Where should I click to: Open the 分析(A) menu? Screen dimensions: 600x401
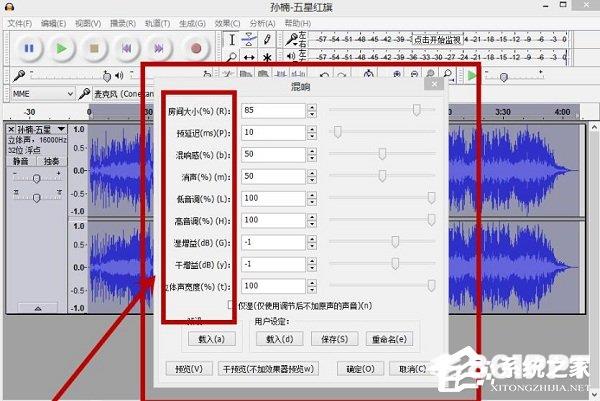[x=262, y=23]
